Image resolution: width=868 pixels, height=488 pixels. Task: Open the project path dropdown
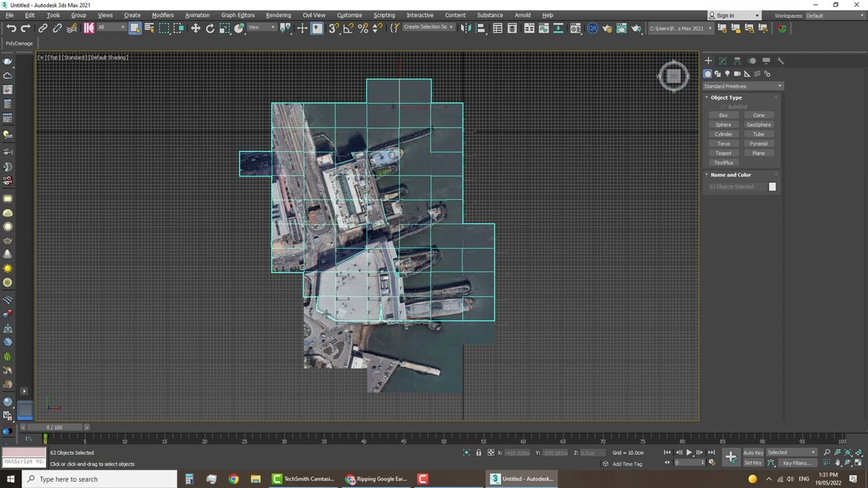click(x=681, y=28)
